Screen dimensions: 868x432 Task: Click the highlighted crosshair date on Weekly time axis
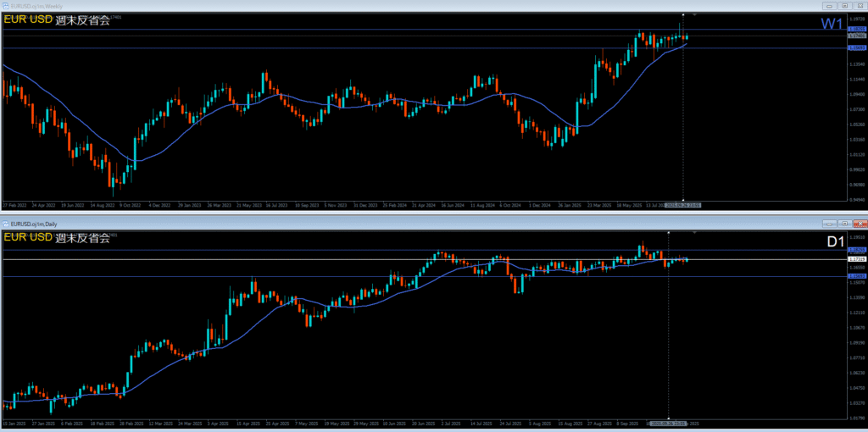click(x=682, y=205)
